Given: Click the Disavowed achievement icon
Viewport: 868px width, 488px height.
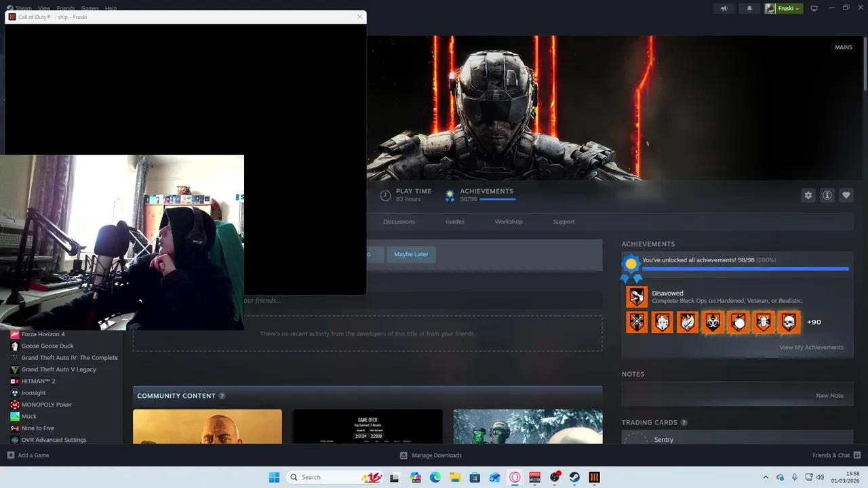Looking at the screenshot, I should [637, 297].
